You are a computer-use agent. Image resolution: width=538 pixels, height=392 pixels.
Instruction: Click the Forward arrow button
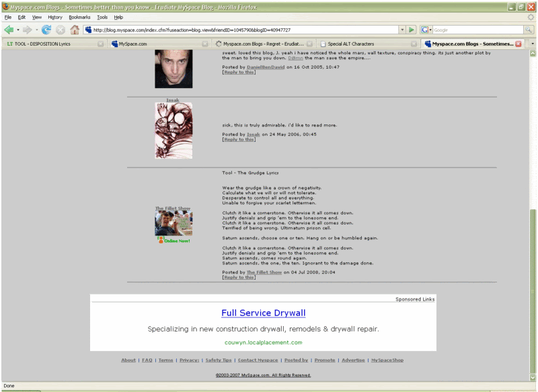pyautogui.click(x=27, y=30)
